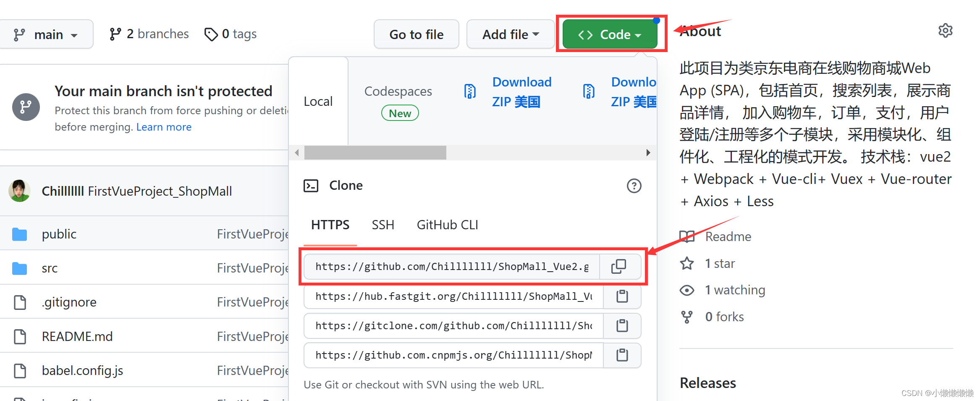Screen dimensions: 980x401
Task: Click the .gitignore row commit message
Action: click(x=253, y=302)
